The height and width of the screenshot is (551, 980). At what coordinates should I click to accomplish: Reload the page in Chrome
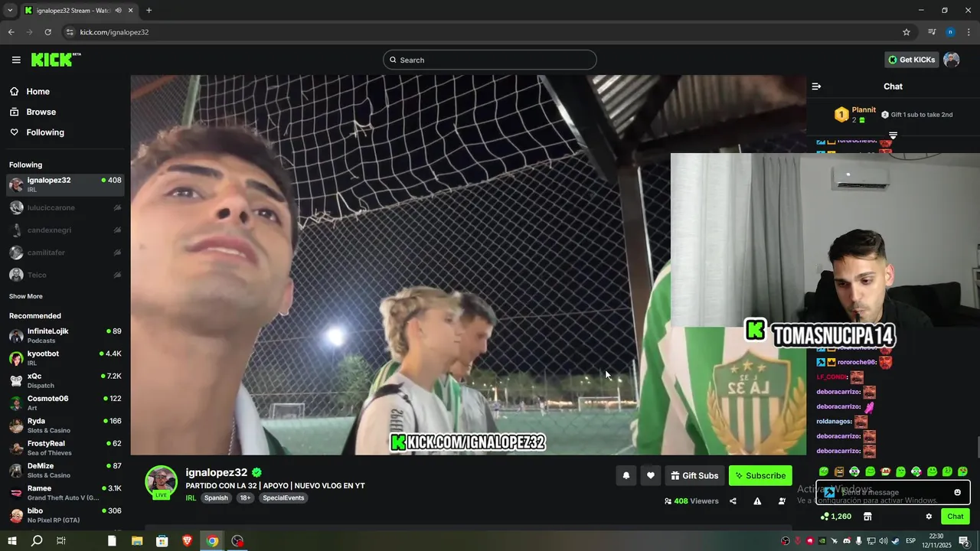point(47,32)
